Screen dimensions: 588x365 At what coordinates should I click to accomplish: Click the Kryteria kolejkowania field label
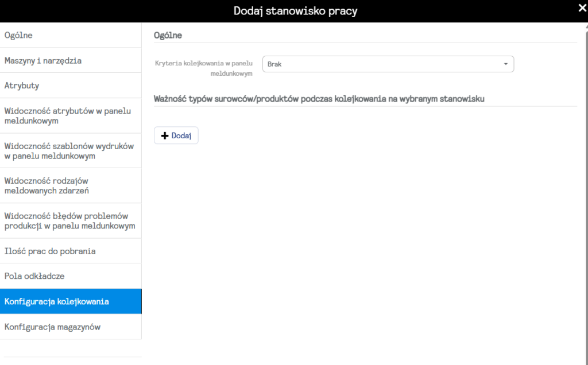click(204, 68)
